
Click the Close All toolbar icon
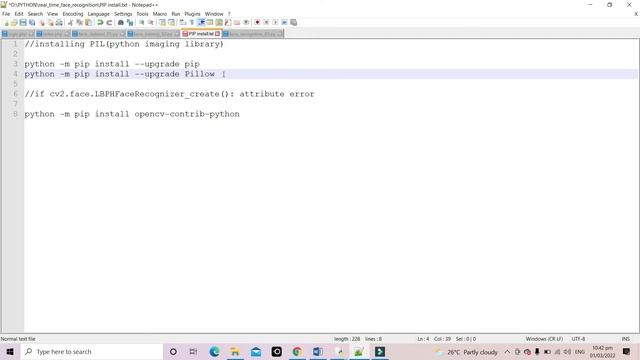(50, 22)
